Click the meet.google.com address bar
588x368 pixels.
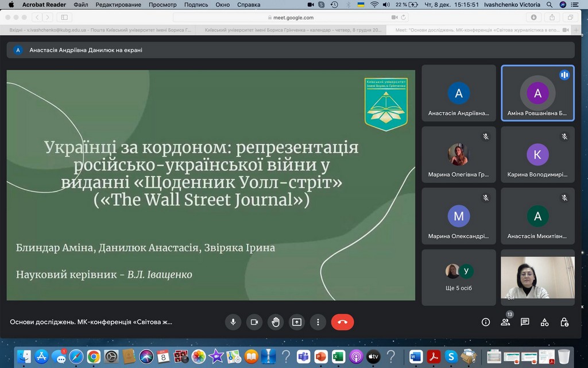[x=293, y=17]
